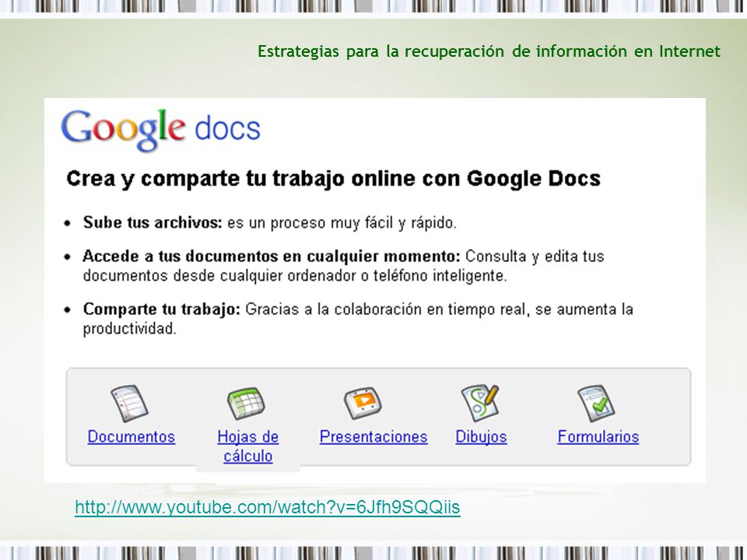This screenshot has width=747, height=560.
Task: Open the Formularios link
Action: coord(598,436)
